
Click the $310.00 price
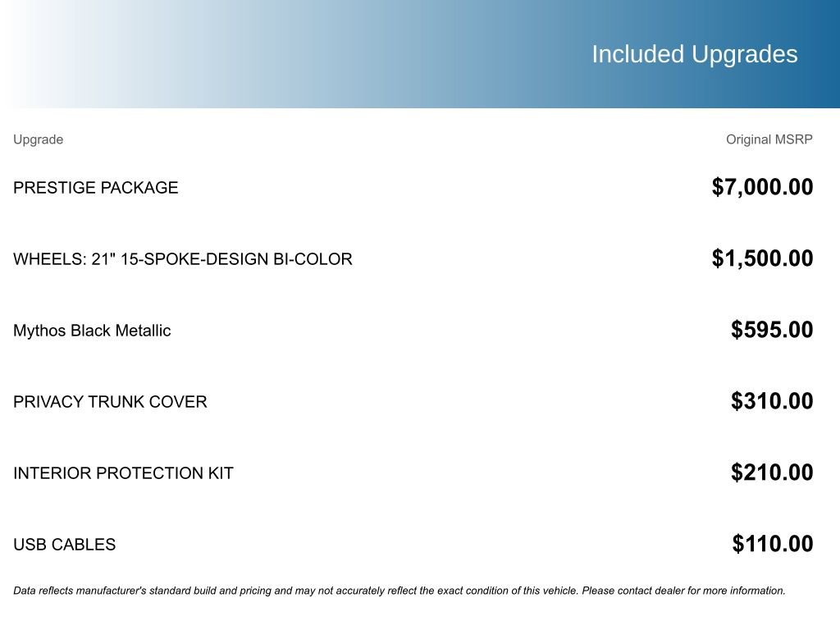point(772,402)
